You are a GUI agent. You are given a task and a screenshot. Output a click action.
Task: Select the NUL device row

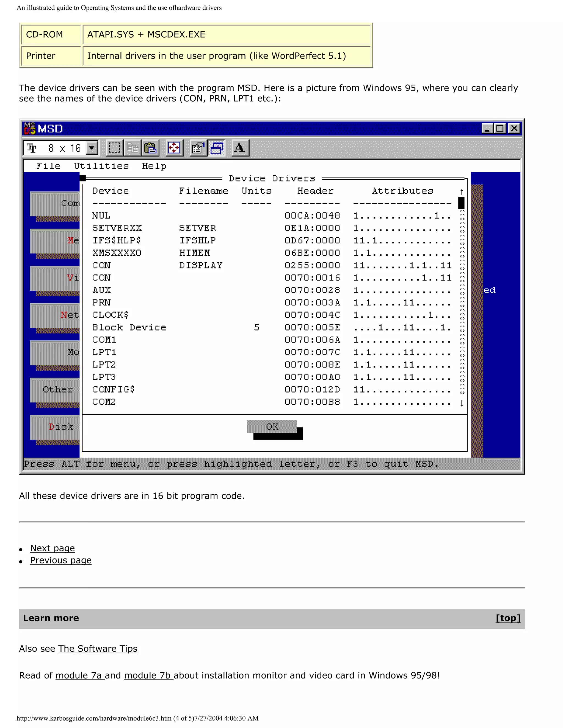[272, 216]
